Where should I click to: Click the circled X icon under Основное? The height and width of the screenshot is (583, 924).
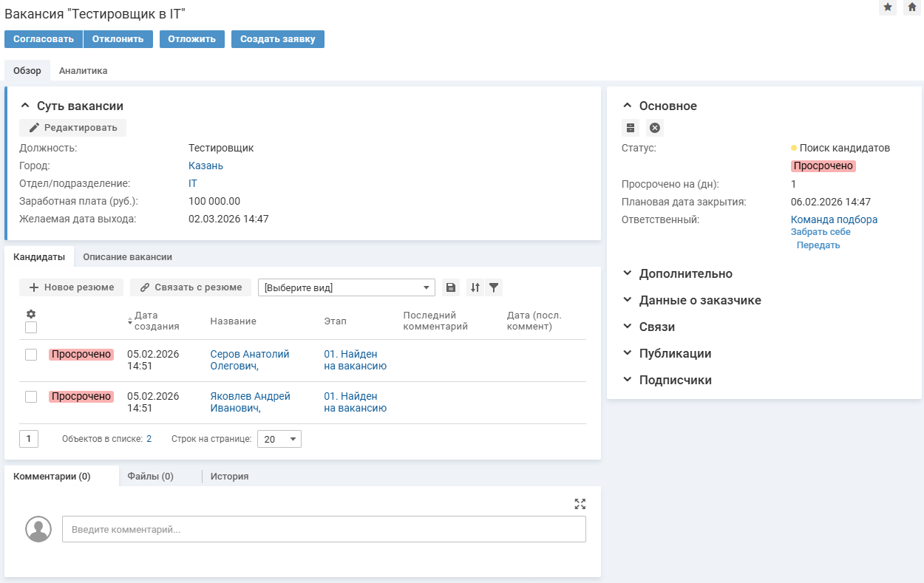point(654,128)
